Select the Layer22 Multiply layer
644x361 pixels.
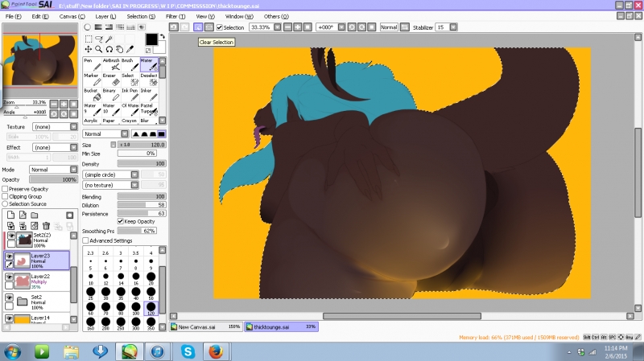point(37,281)
